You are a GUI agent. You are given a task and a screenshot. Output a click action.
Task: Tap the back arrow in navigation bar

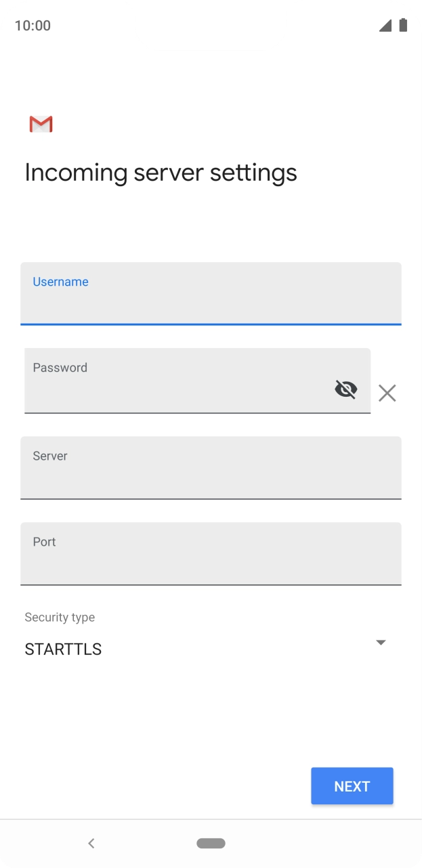pos(91,843)
